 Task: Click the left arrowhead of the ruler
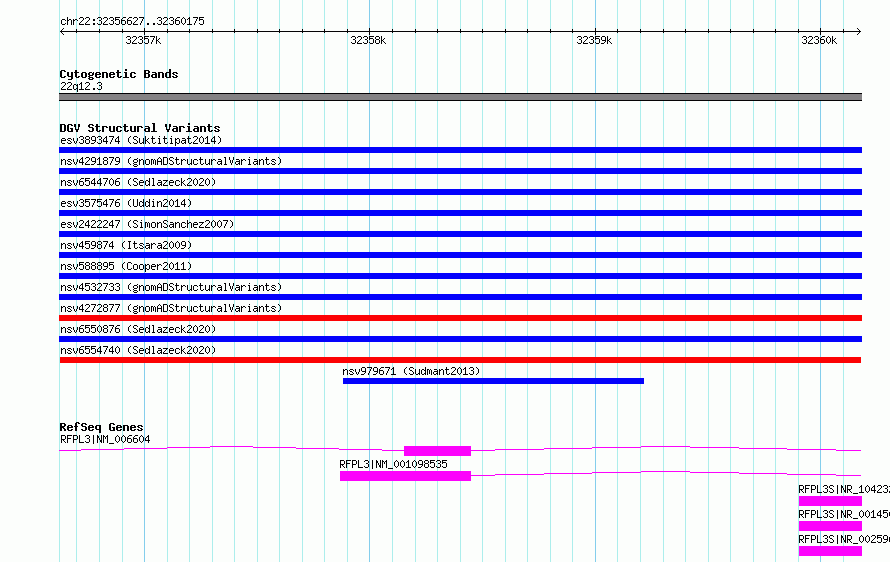[x=62, y=32]
